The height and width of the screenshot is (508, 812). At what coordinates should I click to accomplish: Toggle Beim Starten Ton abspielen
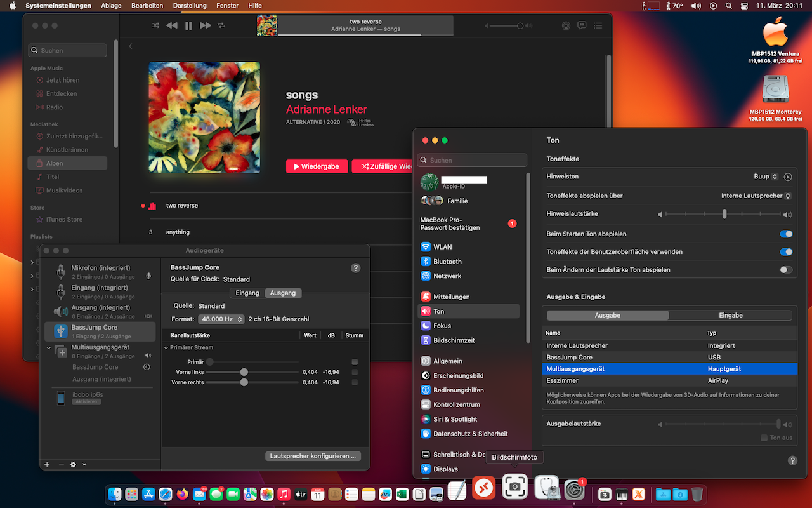click(x=786, y=234)
